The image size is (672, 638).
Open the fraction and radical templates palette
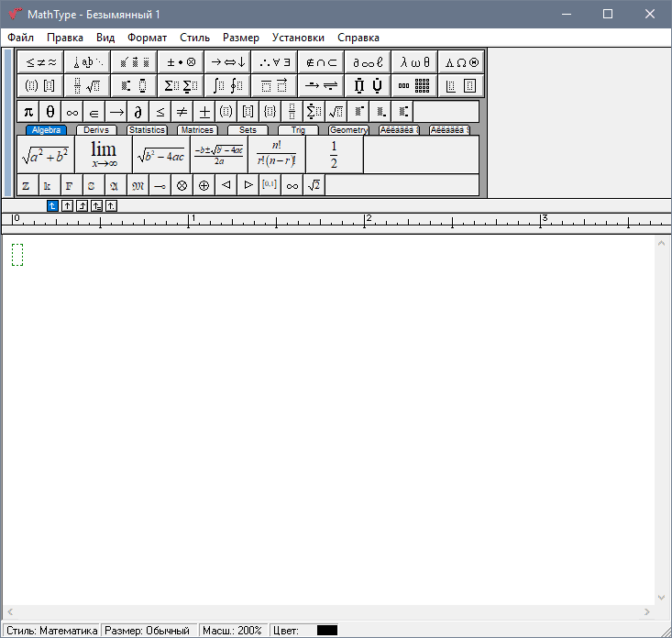point(87,85)
